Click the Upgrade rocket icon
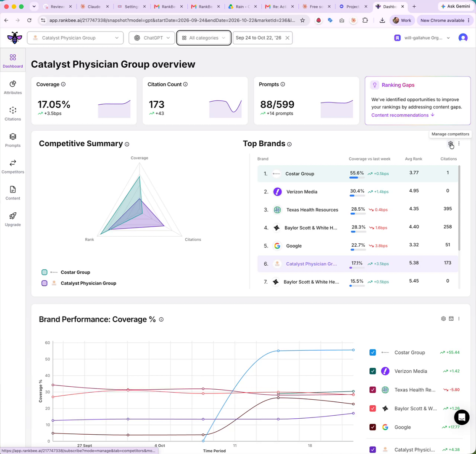The image size is (476, 454). (x=13, y=216)
